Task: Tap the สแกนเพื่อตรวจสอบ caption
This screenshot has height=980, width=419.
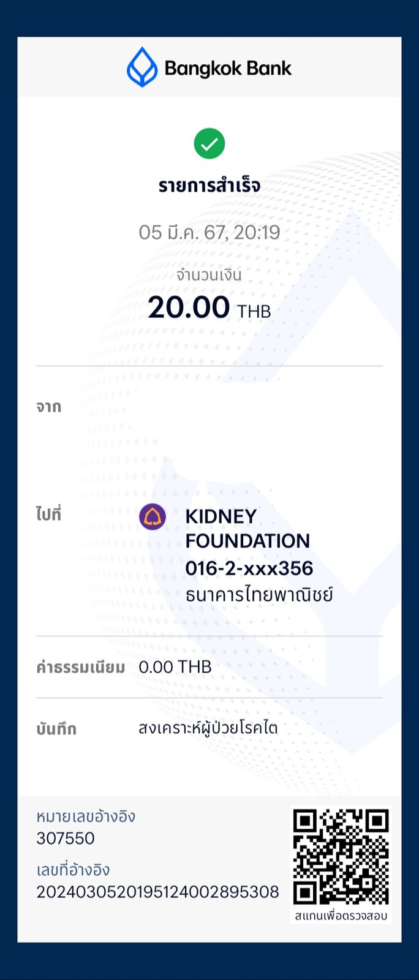Action: tap(341, 916)
